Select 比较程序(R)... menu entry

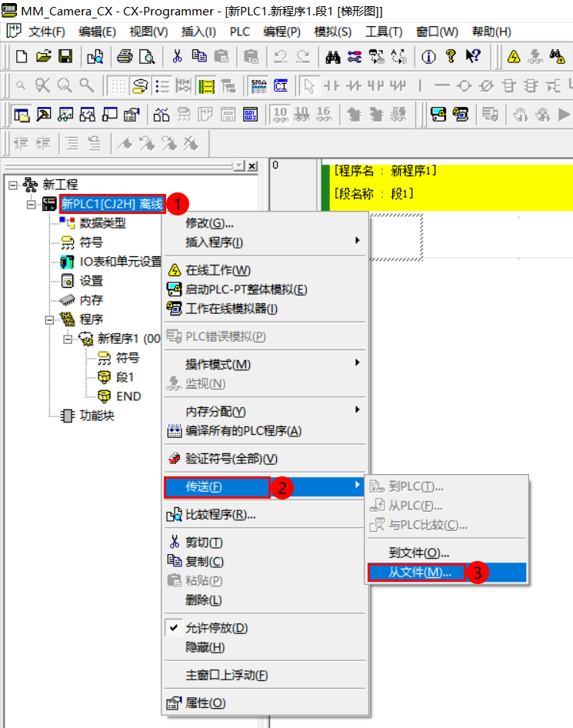(266, 515)
